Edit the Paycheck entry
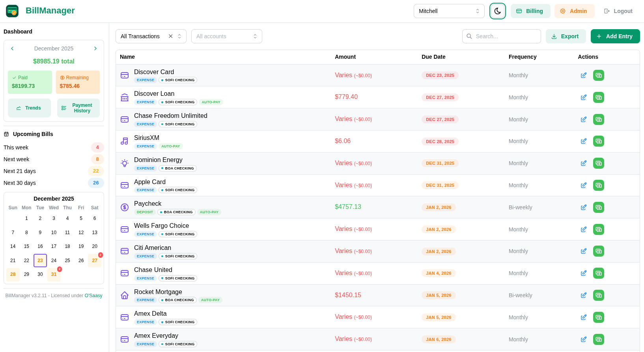The image size is (644, 352). (584, 207)
